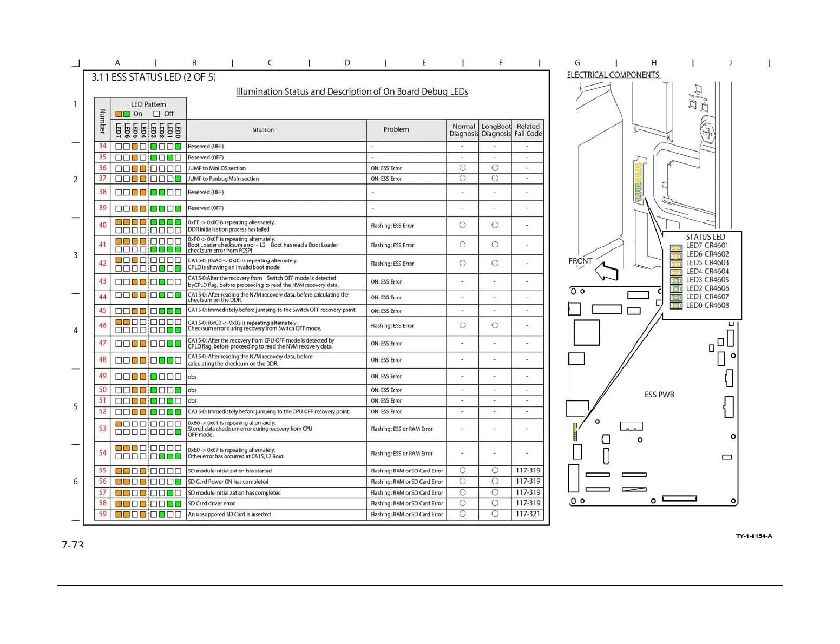Viewport: 840px width, 644px height.
Task: Click the "ELECTRICAL COMPONENTS" heading
Action: tap(613, 75)
